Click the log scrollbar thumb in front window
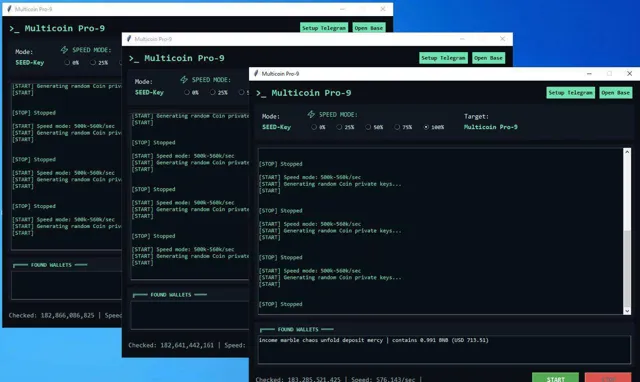 [627, 268]
